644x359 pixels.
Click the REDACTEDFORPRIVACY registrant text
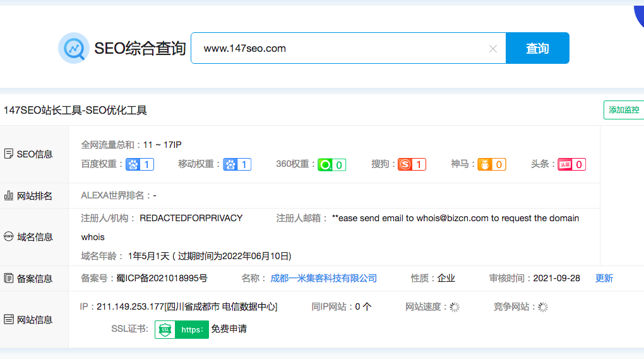point(191,218)
